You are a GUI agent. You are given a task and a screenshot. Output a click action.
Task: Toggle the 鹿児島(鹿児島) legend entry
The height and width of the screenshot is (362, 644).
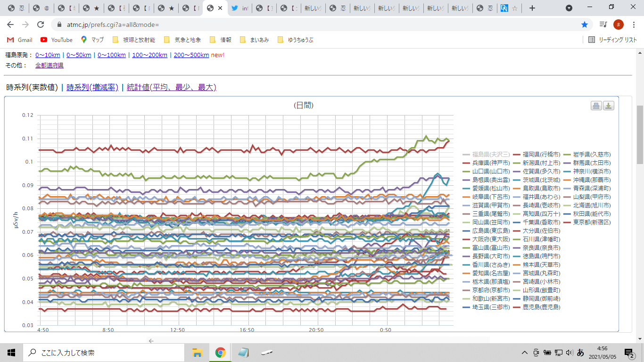point(537,307)
